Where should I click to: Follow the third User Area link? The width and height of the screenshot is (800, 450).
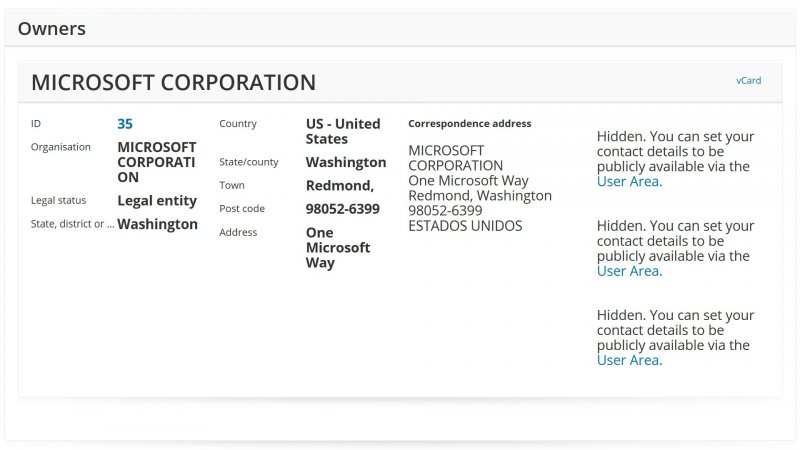tap(629, 360)
